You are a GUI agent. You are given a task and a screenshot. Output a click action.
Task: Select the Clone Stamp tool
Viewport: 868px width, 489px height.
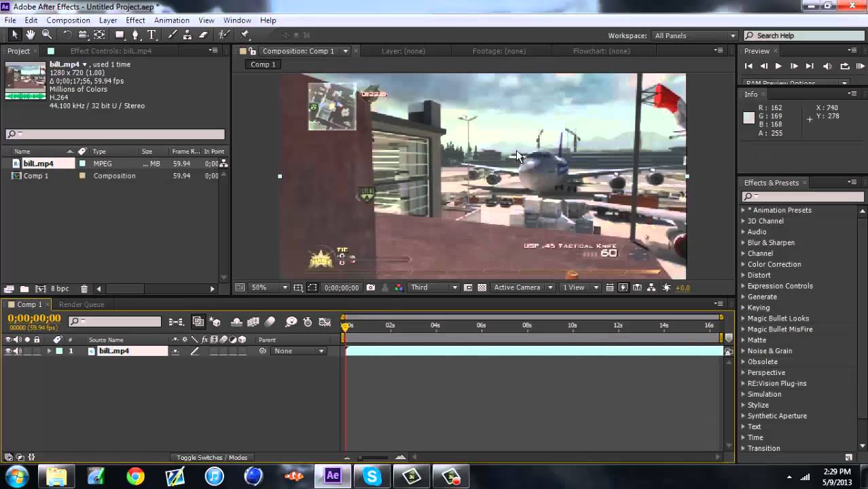pyautogui.click(x=188, y=35)
